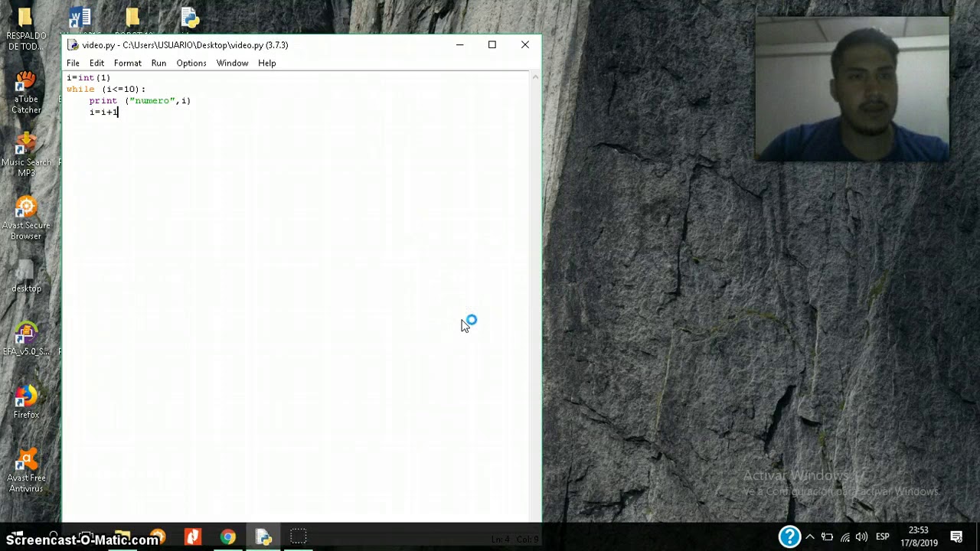Image resolution: width=980 pixels, height=551 pixels.
Task: Open the EFA_v5.0 desktop shortcut
Action: point(25,340)
